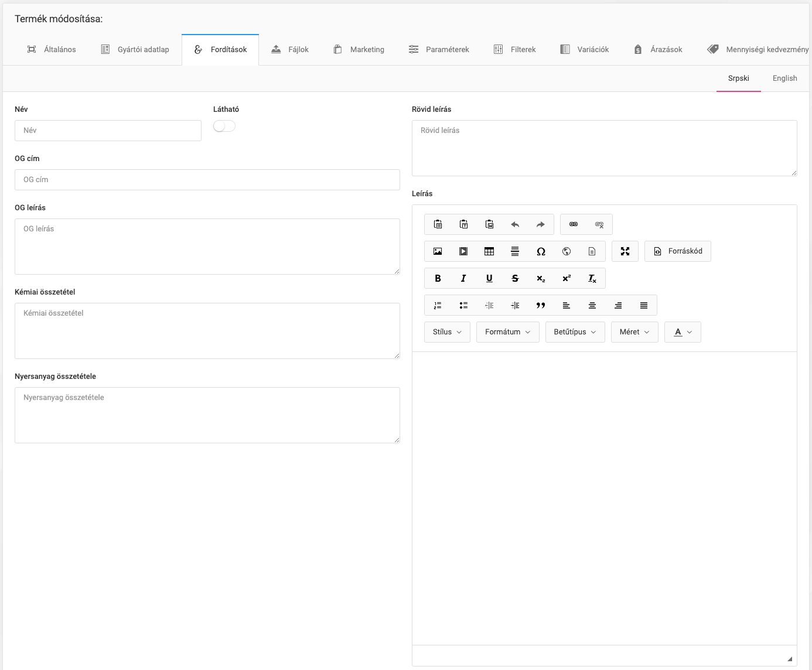Insert a table in the description editor
The height and width of the screenshot is (670, 812).
(x=489, y=251)
